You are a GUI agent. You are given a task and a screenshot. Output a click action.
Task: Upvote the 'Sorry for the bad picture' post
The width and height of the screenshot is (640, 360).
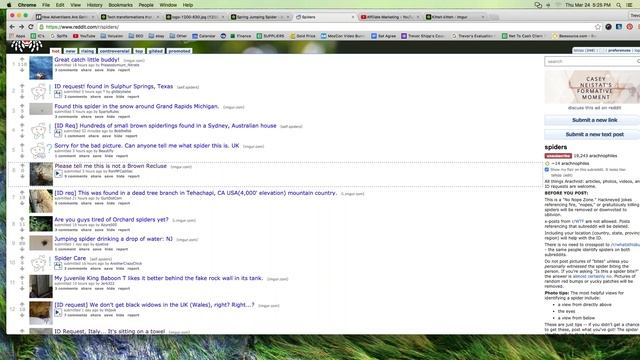coord(22,145)
